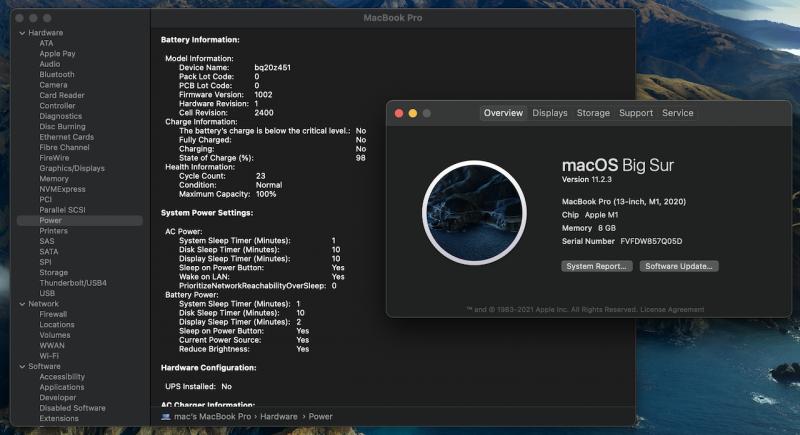Select Thunderbolt/USB4 in the sidebar

click(x=73, y=283)
